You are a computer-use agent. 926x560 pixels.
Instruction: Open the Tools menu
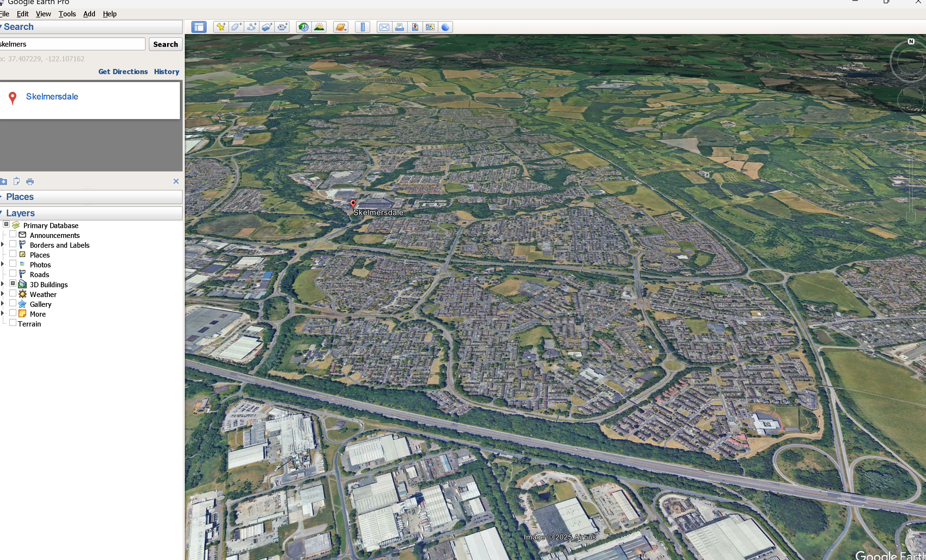click(x=67, y=14)
